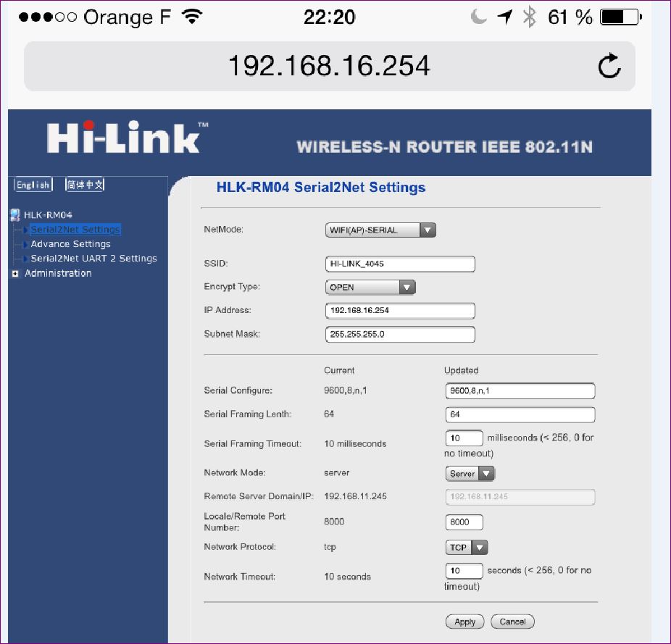Click the HLK-RM04 Serial2Net Settings heading
This screenshot has height=644, width=671.
(321, 188)
